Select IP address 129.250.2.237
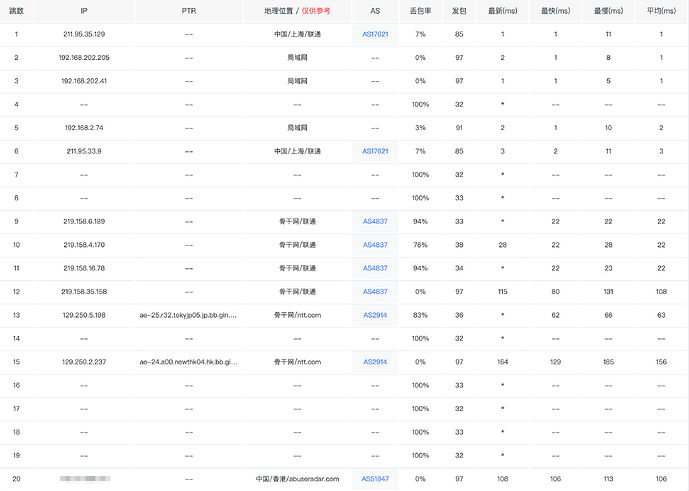The height and width of the screenshot is (491, 689). 84,362
